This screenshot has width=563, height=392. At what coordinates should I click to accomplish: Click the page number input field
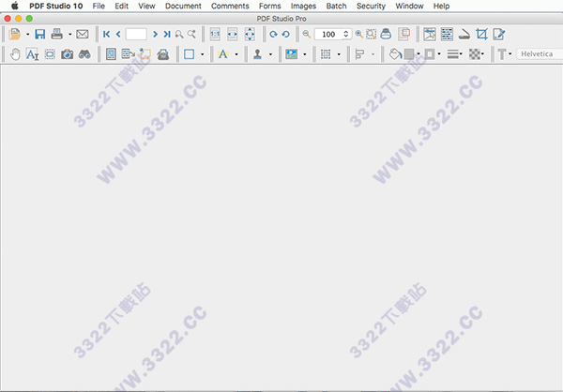click(x=136, y=34)
